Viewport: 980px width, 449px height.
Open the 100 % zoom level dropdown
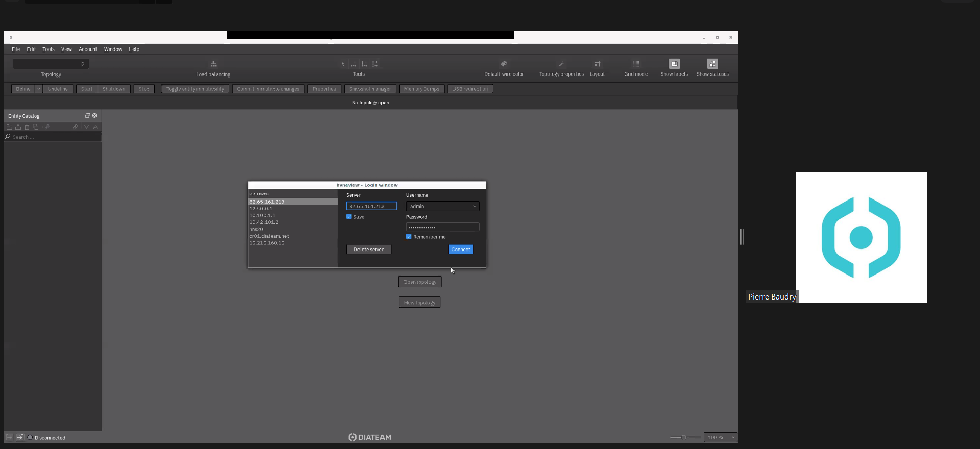point(720,437)
